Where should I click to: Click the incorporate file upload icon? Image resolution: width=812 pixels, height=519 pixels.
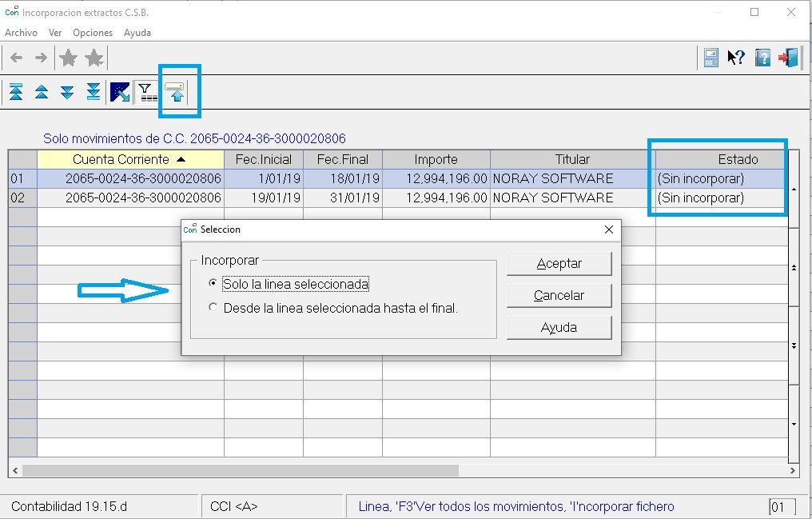click(x=176, y=92)
